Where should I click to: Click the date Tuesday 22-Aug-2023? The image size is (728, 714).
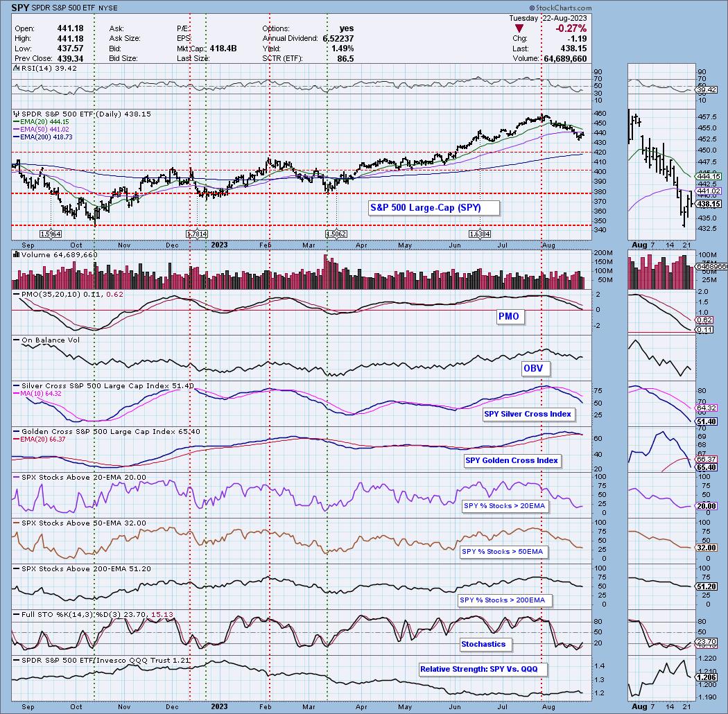tap(548, 18)
